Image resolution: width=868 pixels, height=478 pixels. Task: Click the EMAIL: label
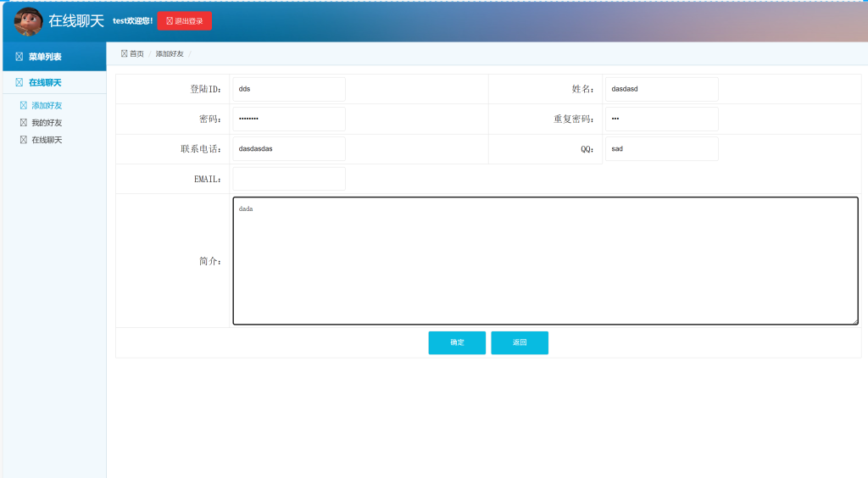(208, 180)
